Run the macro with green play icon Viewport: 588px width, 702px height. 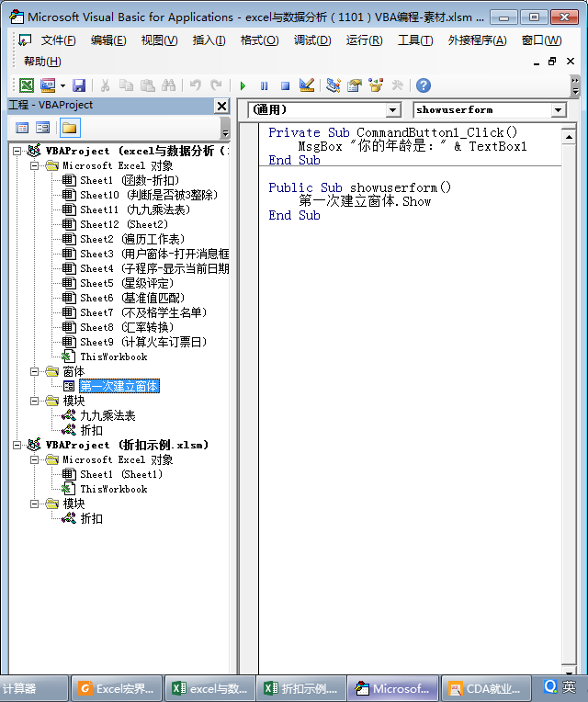(243, 85)
